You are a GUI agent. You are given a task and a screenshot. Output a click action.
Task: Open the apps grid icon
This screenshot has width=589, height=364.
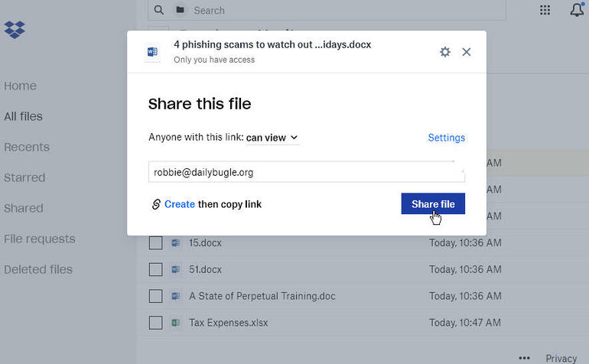pyautogui.click(x=545, y=10)
